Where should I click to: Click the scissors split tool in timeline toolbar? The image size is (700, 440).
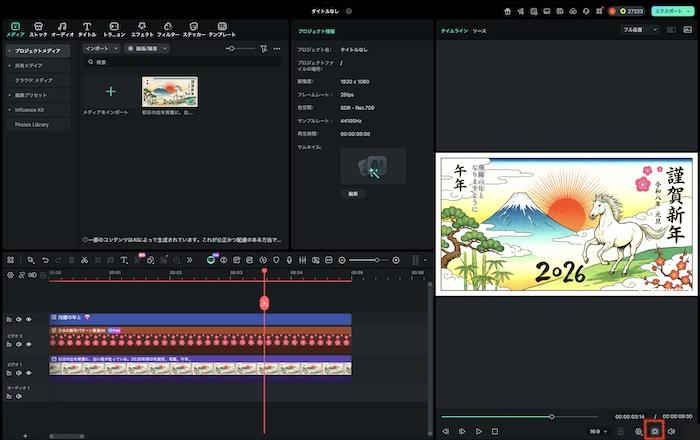84,260
